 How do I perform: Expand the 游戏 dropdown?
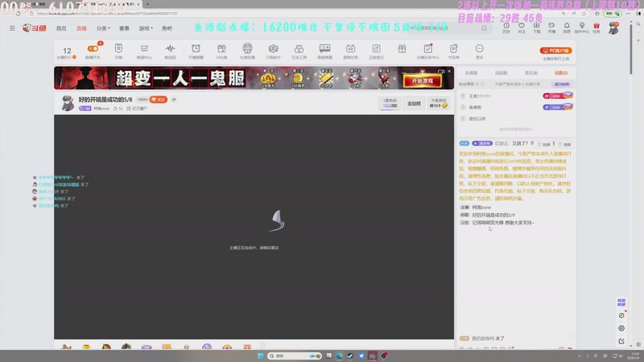[146, 28]
